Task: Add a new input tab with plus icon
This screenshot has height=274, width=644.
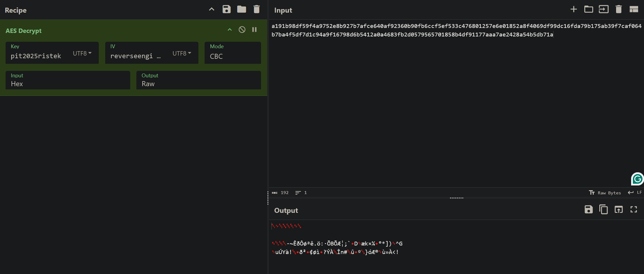Action: click(573, 9)
